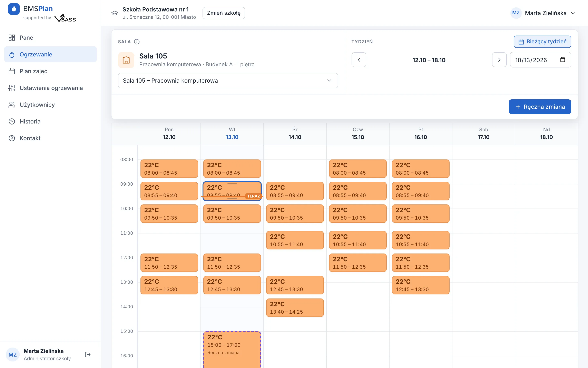The image size is (588, 368).
Task: Open the Wednesday 13:40 – 14:25 heating block
Action: click(x=295, y=308)
